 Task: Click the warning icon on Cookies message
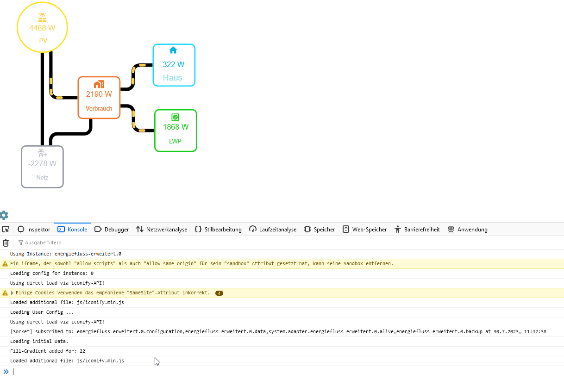(x=5, y=292)
